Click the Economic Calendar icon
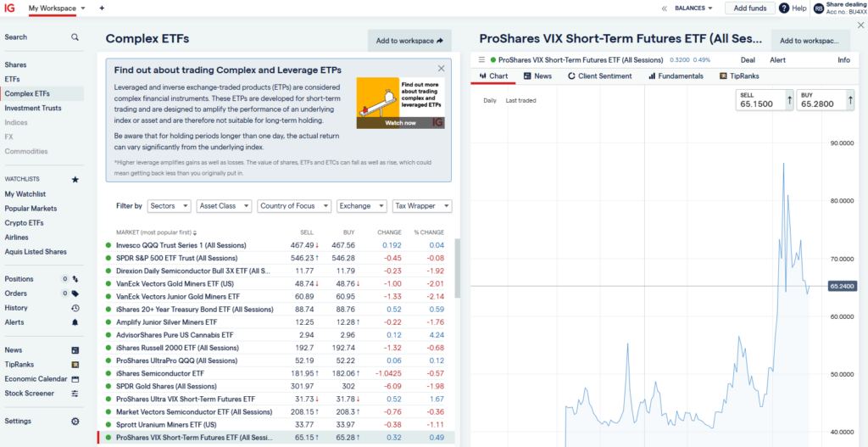The image size is (868, 447). [75, 379]
